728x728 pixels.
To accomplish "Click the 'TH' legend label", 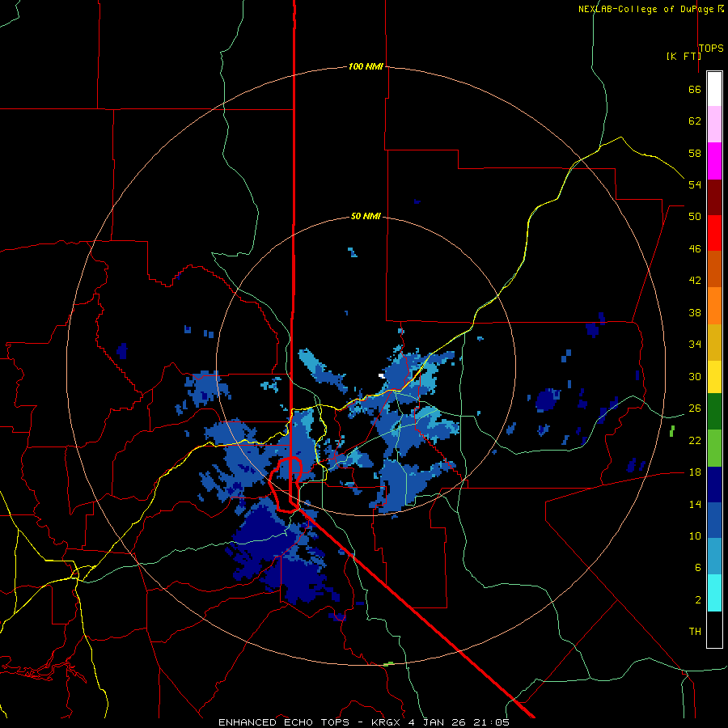I will (695, 631).
